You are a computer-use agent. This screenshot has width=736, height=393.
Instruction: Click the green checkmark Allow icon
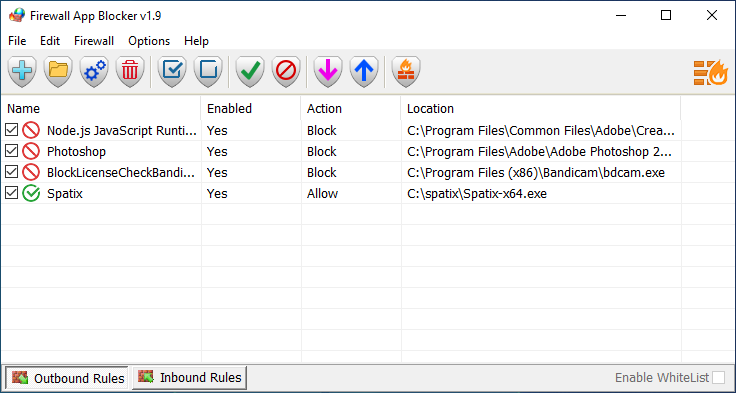tap(250, 71)
